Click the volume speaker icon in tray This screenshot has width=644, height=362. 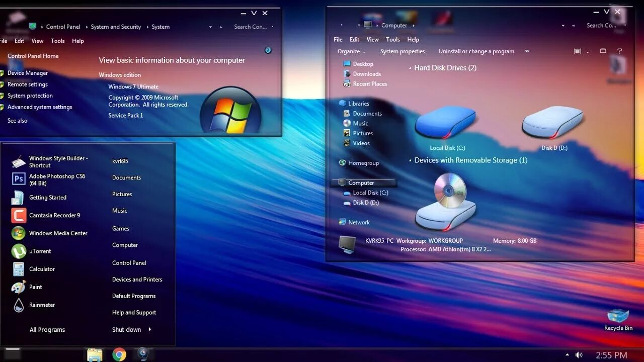click(x=579, y=355)
